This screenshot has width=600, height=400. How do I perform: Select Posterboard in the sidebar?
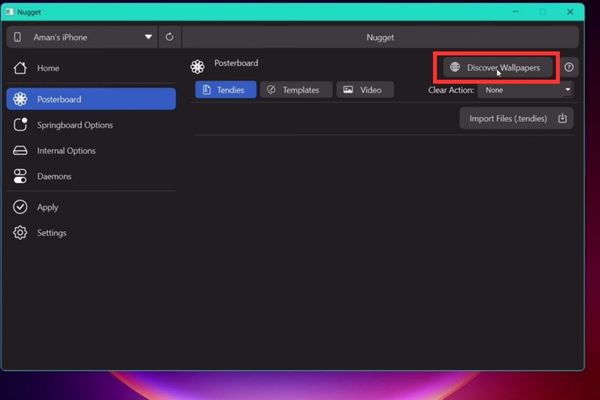point(90,99)
